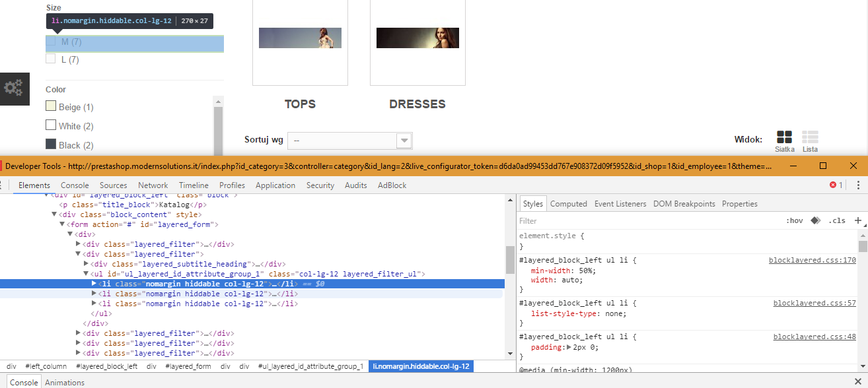The height and width of the screenshot is (388, 868).
Task: Click the li.nomargin.hiddable.col-lg-12 breadcrumb
Action: click(421, 366)
